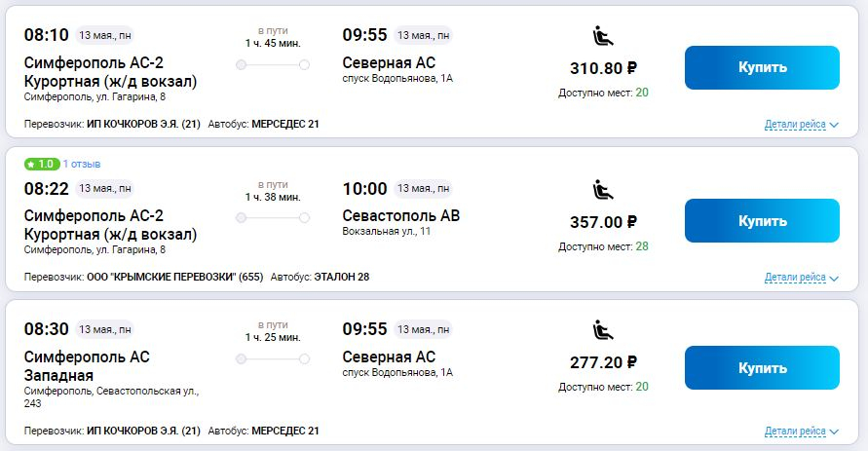This screenshot has height=451, width=868.
Task: Expand Детали рейса for 08:30 departure
Action: coord(801,431)
